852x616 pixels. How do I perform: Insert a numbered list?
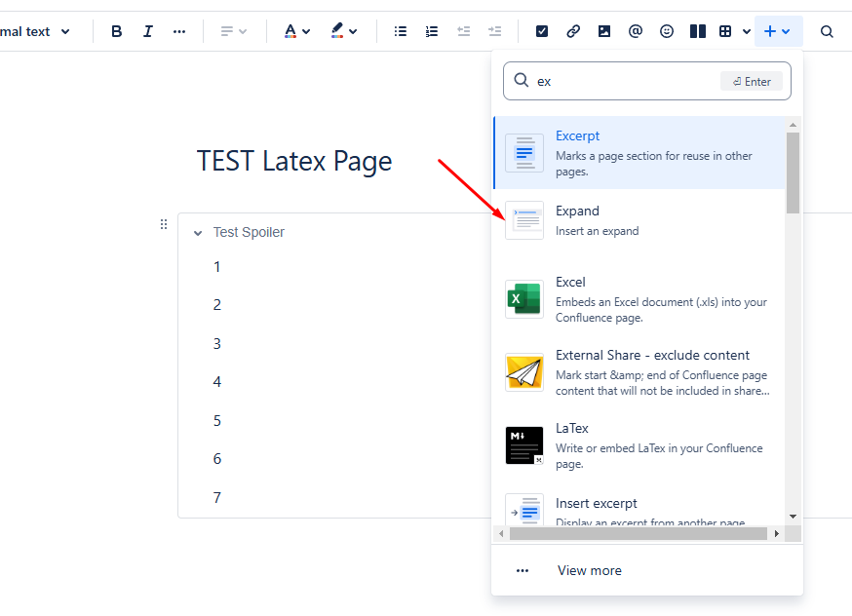coord(432,30)
